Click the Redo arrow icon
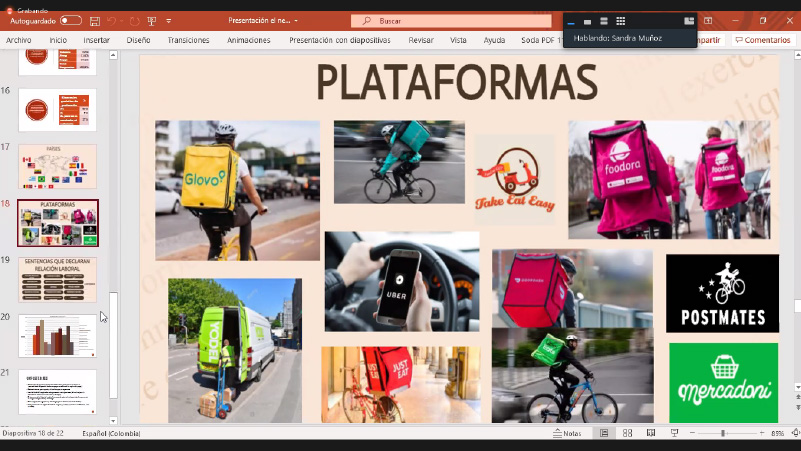This screenshot has width=801, height=451. pos(134,21)
